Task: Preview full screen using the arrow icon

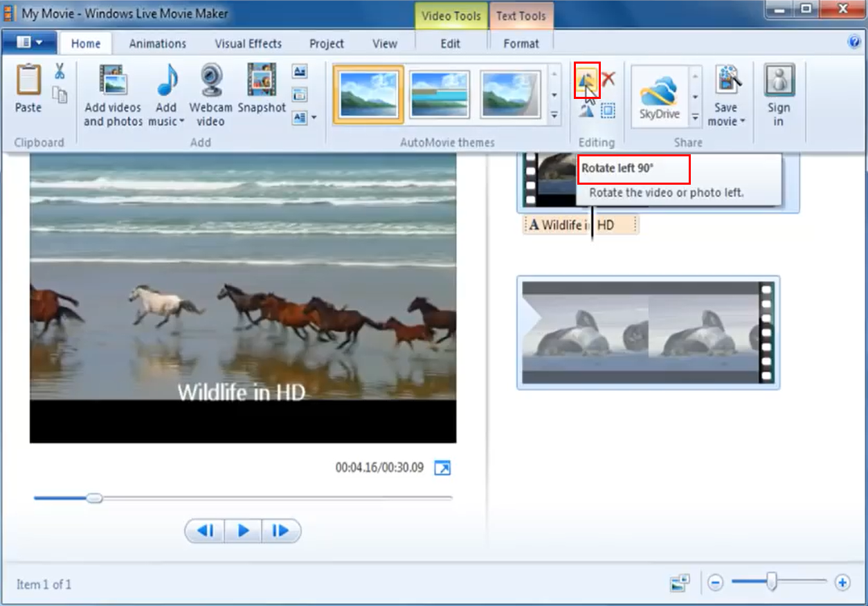Action: 442,468
